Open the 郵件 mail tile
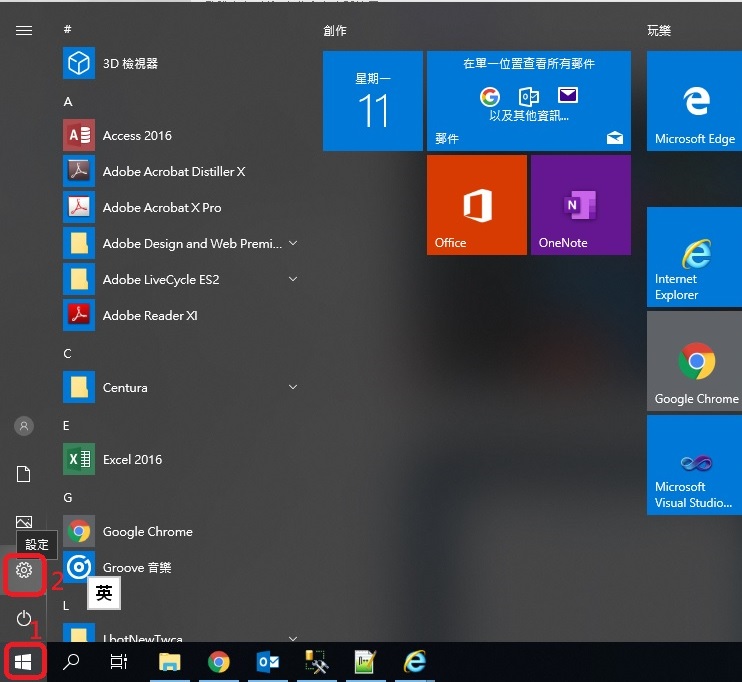This screenshot has height=682, width=742. pyautogui.click(x=529, y=101)
